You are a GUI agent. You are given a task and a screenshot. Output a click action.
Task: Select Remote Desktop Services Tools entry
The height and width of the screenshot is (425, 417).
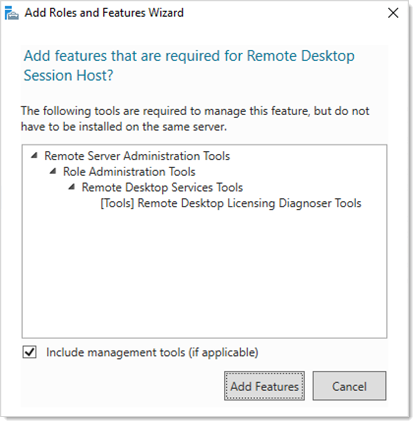pyautogui.click(x=162, y=187)
